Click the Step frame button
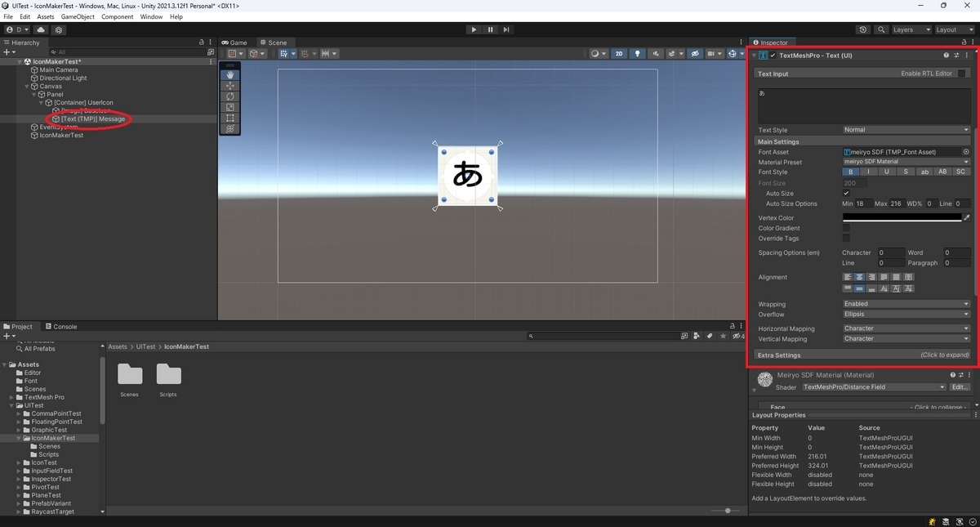Screen dimensions: 980x527 click(506, 29)
